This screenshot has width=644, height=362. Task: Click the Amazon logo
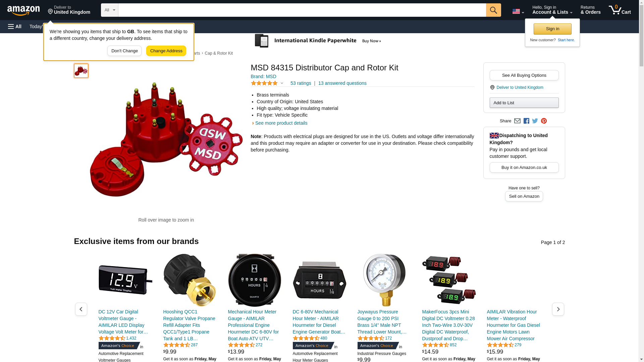[23, 10]
